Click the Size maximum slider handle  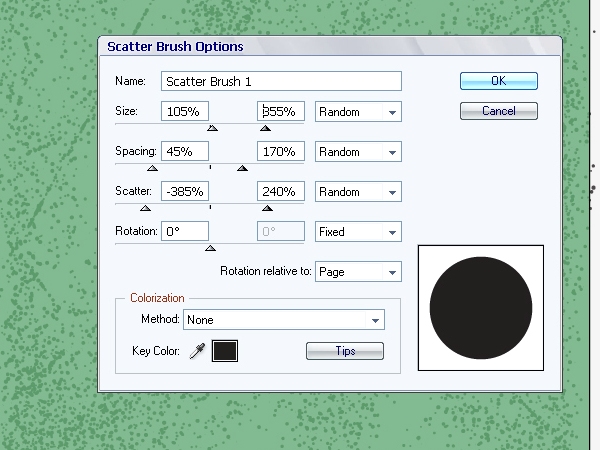coord(265,128)
